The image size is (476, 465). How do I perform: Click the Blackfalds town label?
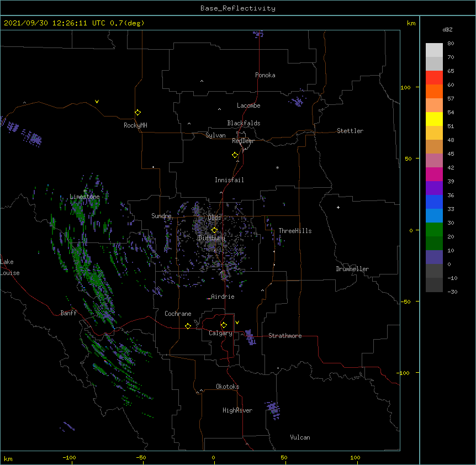click(244, 123)
